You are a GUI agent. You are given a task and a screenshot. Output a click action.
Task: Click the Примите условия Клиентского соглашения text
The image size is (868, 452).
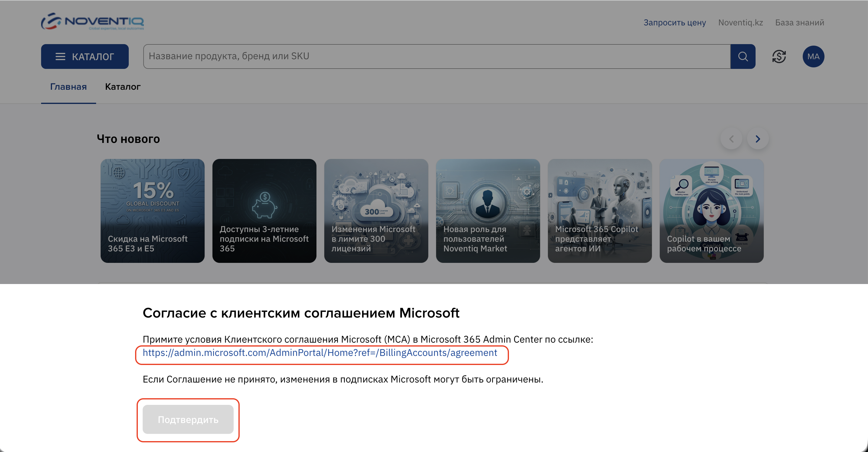(x=368, y=339)
